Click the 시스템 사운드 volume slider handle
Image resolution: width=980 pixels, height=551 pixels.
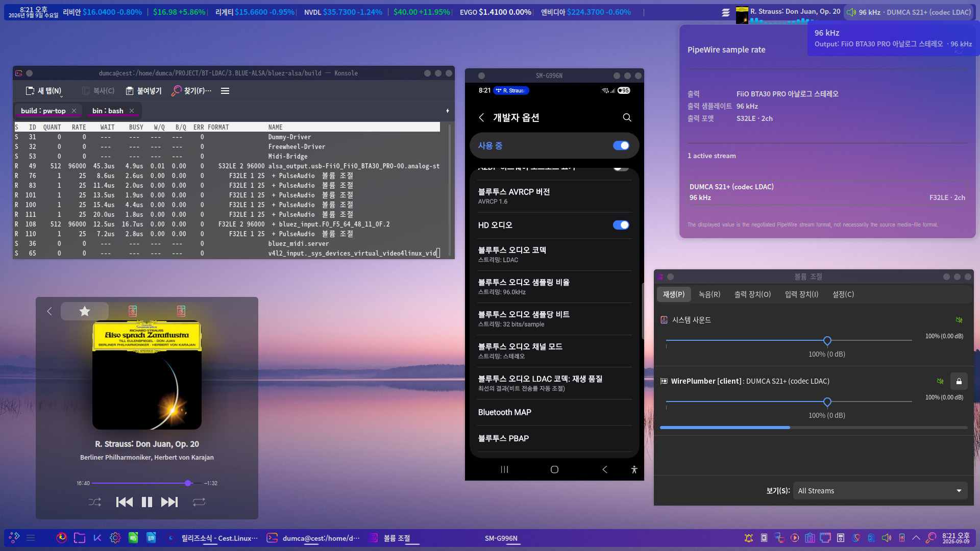point(827,341)
